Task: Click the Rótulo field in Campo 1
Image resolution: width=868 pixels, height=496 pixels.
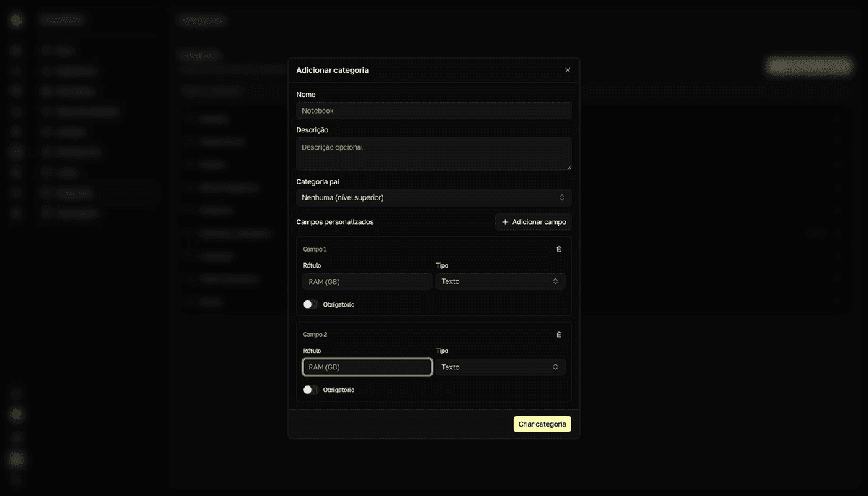Action: click(x=367, y=281)
